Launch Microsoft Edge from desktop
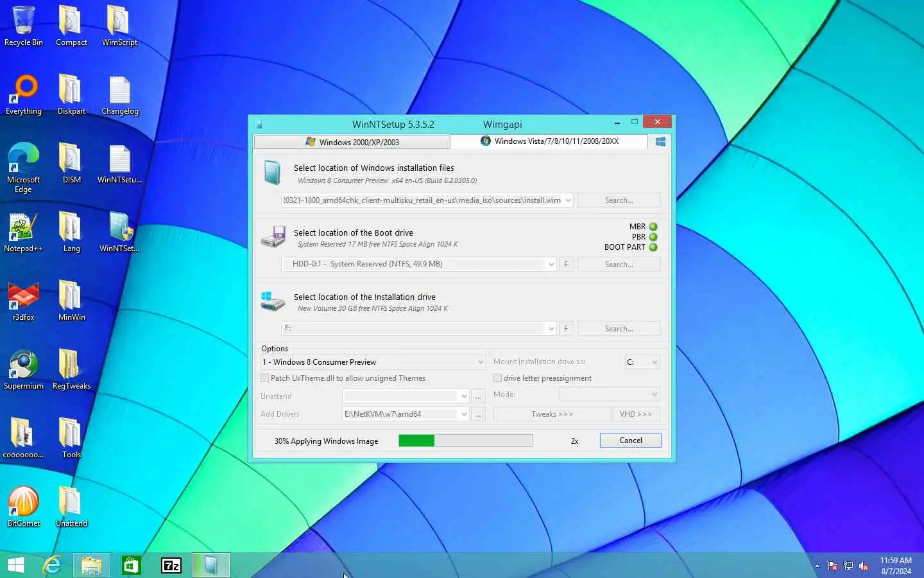Viewport: 924px width, 578px height. [x=24, y=167]
